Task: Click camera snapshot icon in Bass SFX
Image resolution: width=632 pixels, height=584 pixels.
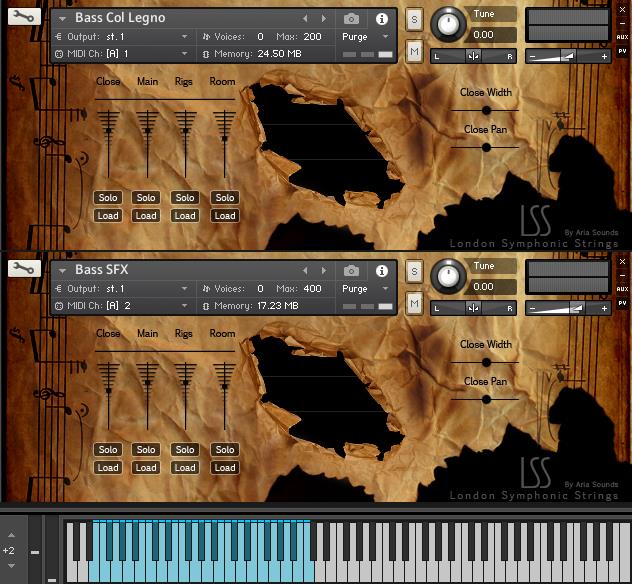Action: pyautogui.click(x=351, y=271)
